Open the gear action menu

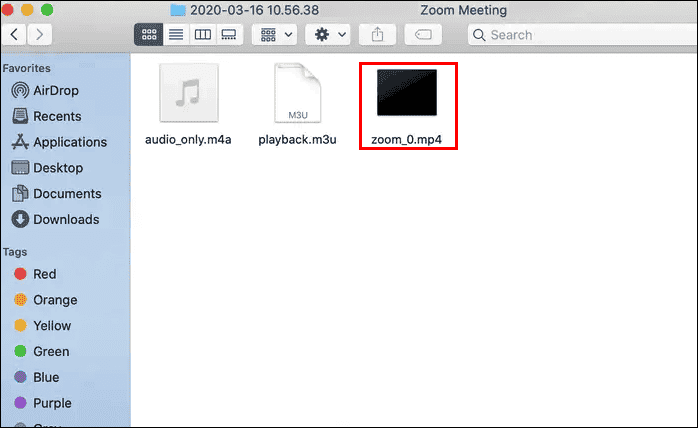click(329, 35)
